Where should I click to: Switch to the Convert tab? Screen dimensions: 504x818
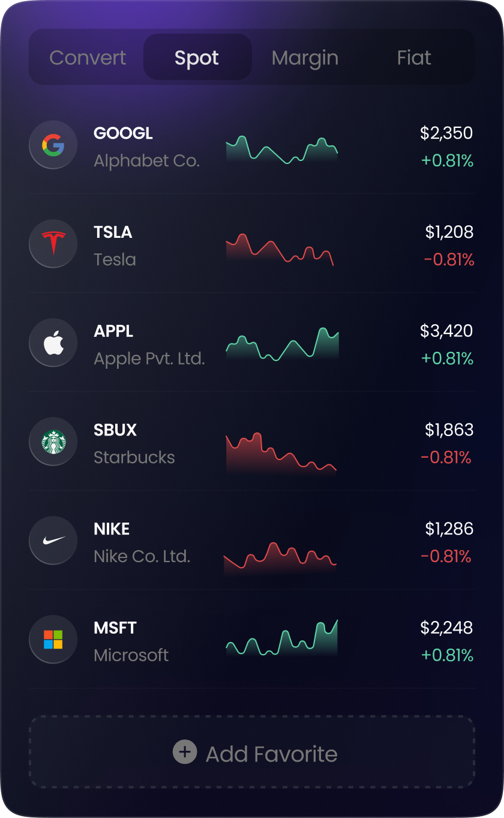tap(88, 58)
